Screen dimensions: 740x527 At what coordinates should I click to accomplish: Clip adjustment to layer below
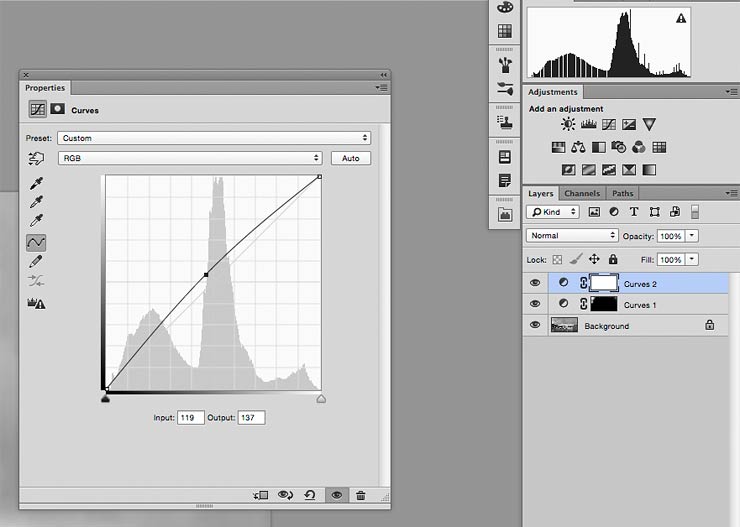[x=261, y=495]
